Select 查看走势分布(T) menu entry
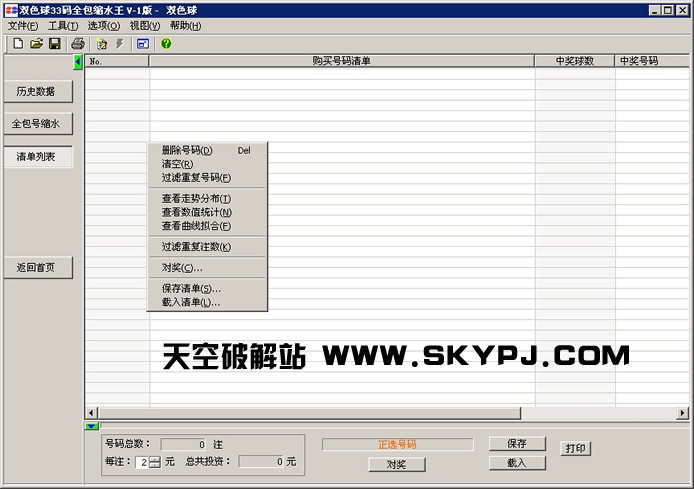Image resolution: width=694 pixels, height=489 pixels. coord(196,199)
